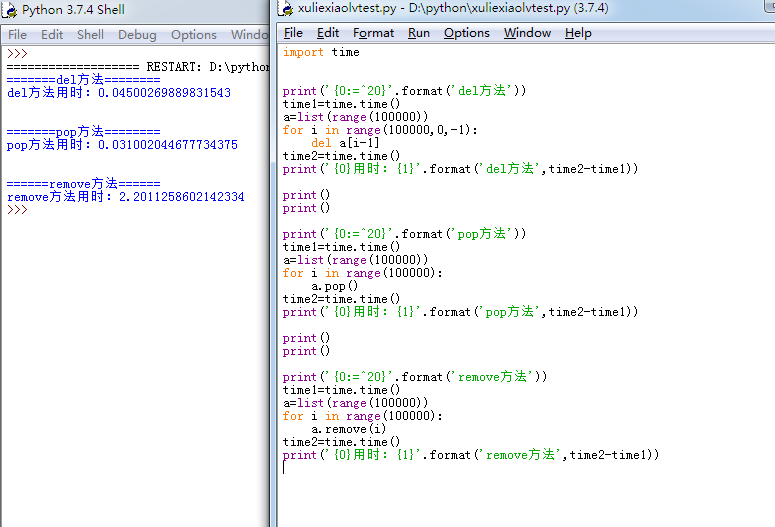
Task: Open Shell menu in Python Shell window
Action: click(90, 35)
